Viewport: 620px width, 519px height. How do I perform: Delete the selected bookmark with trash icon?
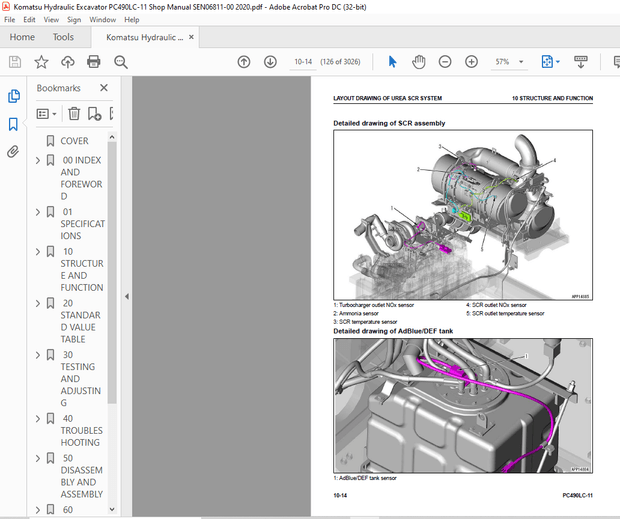click(74, 114)
